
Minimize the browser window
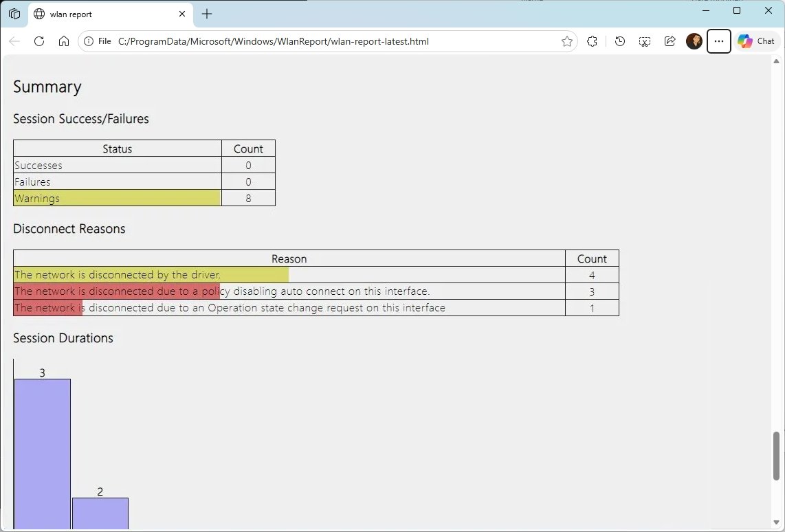pos(706,10)
